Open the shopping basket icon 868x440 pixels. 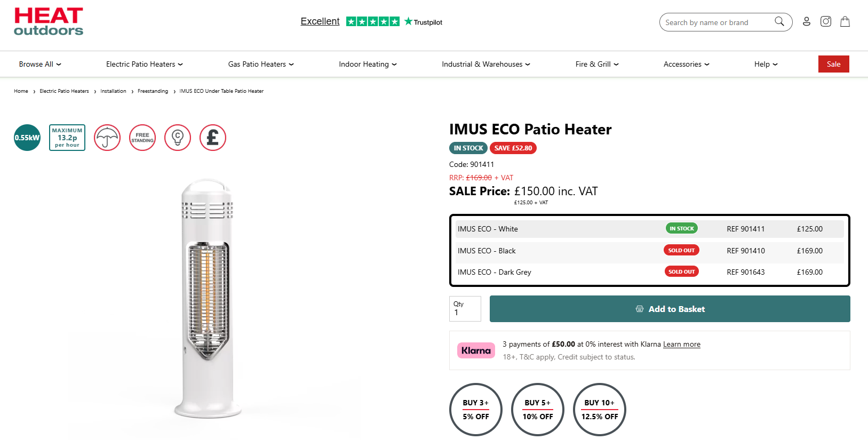(845, 21)
